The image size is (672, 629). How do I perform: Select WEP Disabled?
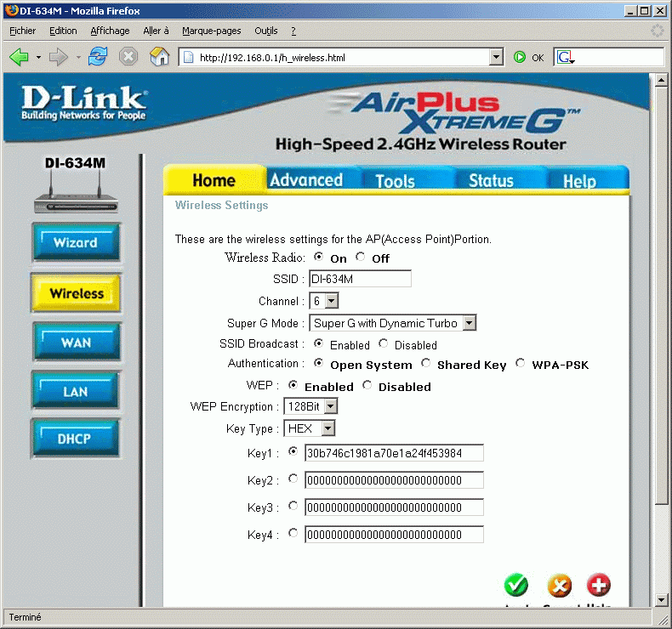367,384
